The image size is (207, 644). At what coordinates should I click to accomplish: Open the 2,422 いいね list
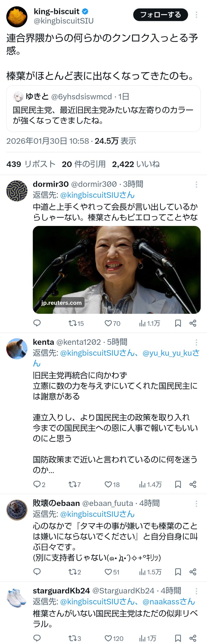click(x=136, y=164)
